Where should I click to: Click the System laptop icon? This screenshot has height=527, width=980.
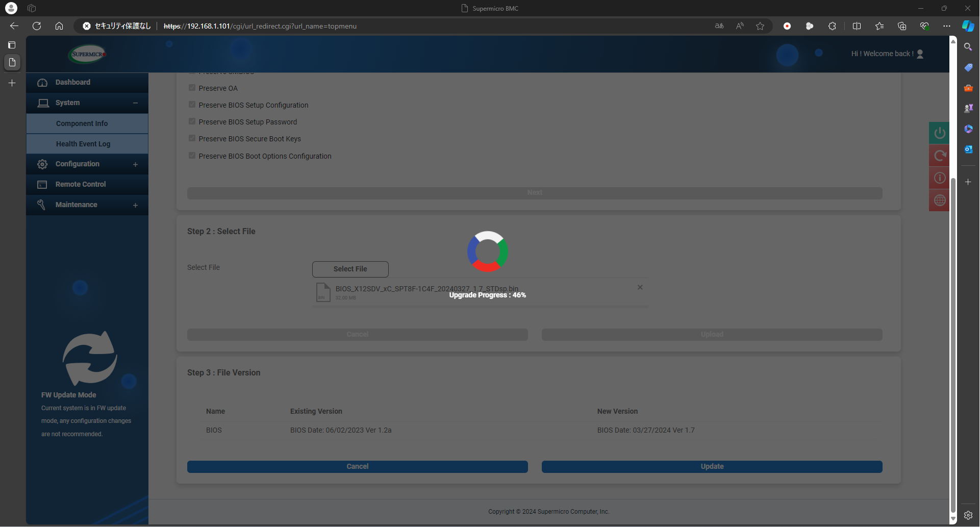[x=43, y=103]
